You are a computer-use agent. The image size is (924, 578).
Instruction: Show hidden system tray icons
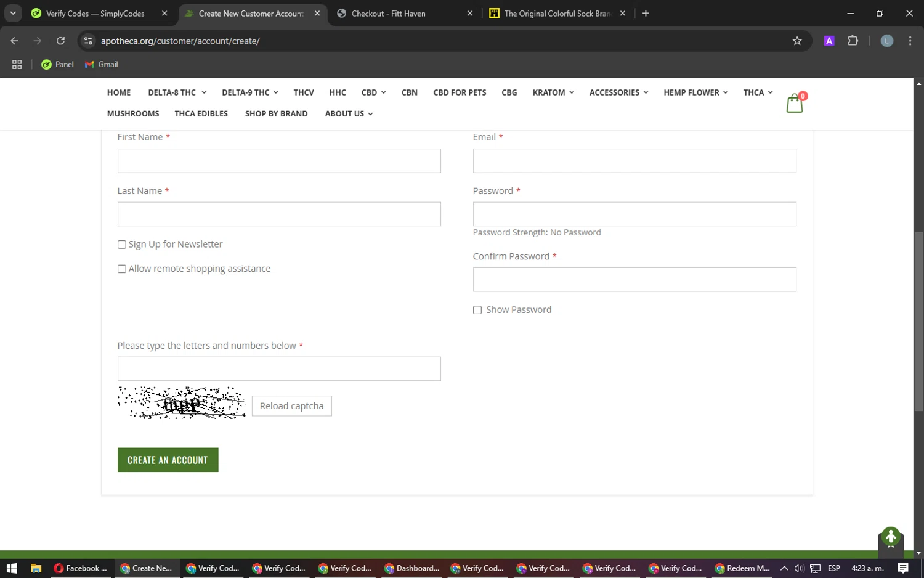pyautogui.click(x=784, y=568)
